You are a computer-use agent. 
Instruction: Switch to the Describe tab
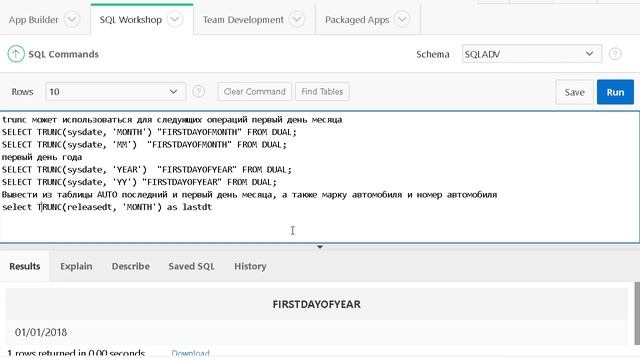click(x=131, y=266)
